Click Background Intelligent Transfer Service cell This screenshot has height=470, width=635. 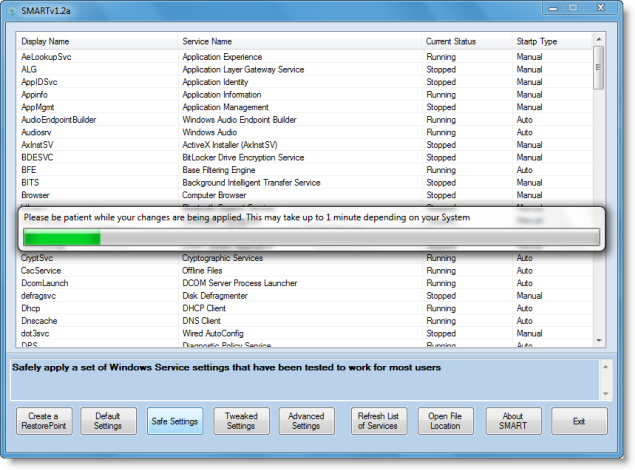251,182
